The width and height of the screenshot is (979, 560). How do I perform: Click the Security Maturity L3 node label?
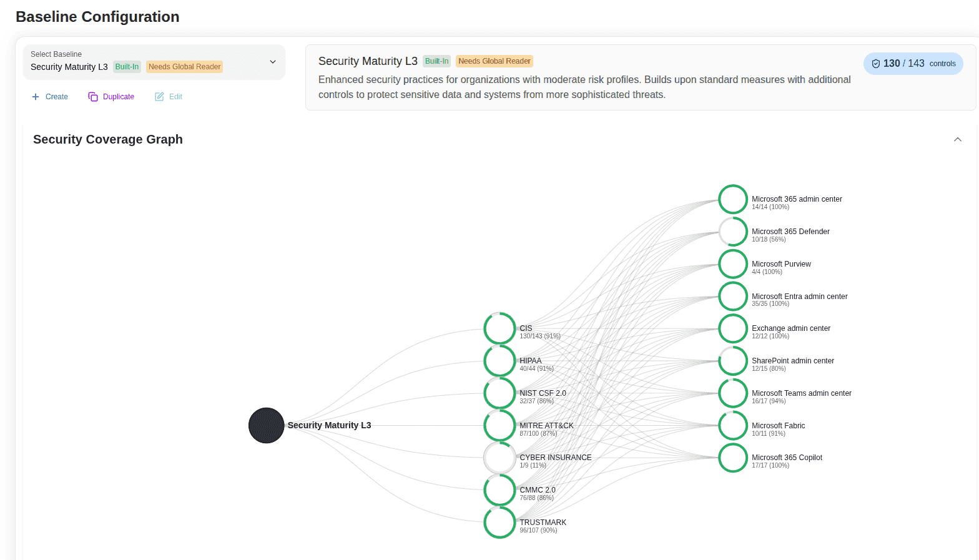pos(329,425)
